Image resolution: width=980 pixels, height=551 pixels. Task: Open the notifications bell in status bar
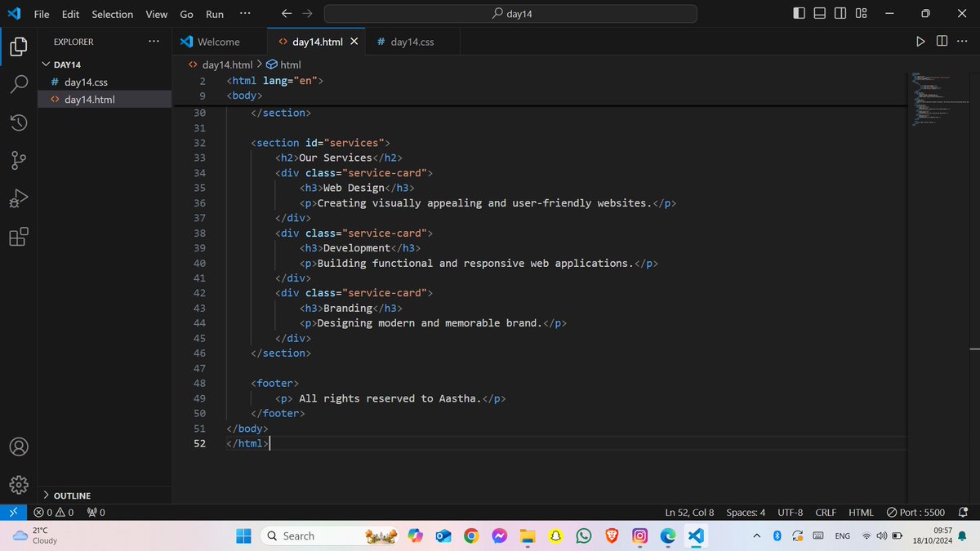[962, 513]
